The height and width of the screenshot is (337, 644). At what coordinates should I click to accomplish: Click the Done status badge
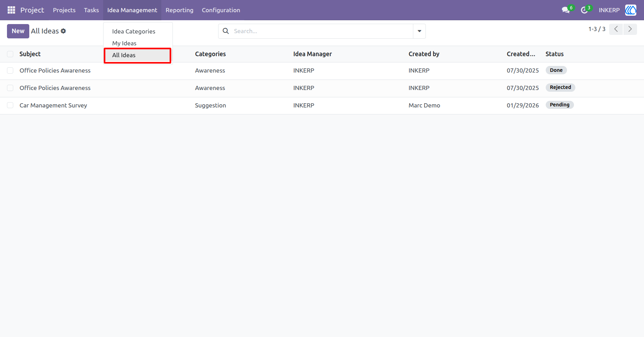[x=556, y=70]
